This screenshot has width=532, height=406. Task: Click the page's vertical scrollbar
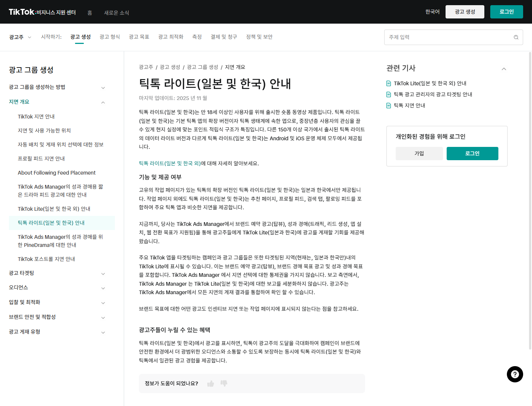point(530,201)
